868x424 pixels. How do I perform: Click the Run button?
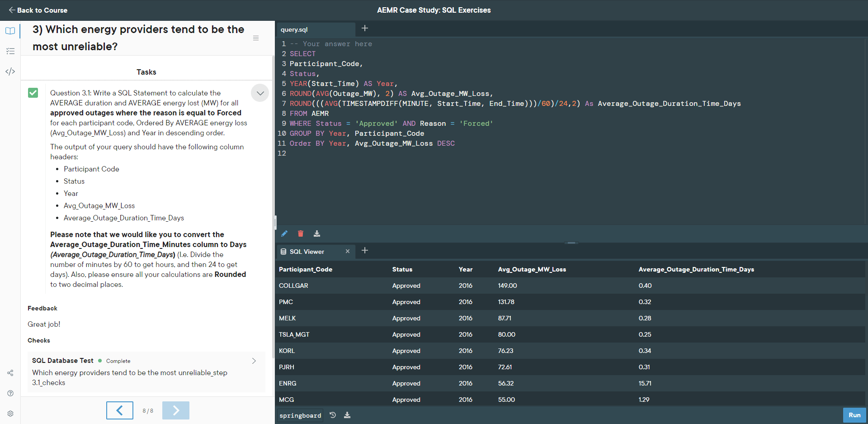click(x=854, y=415)
